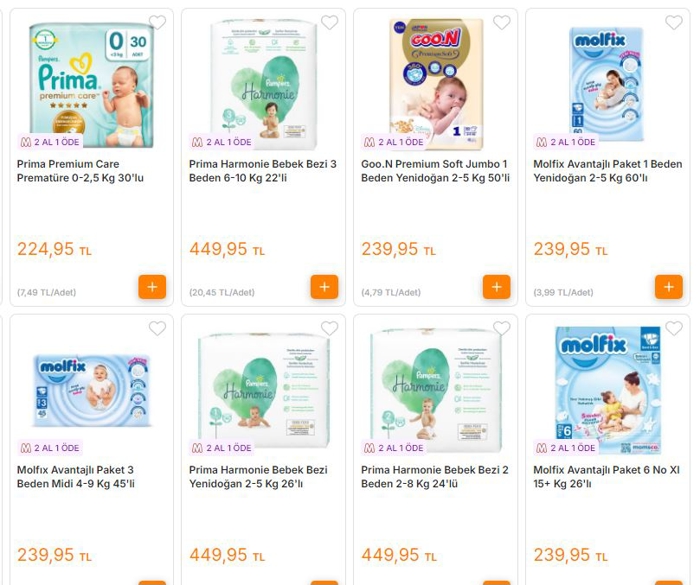Open Molfix 6 No XL product image
The width and height of the screenshot is (700, 585).
[608, 390]
